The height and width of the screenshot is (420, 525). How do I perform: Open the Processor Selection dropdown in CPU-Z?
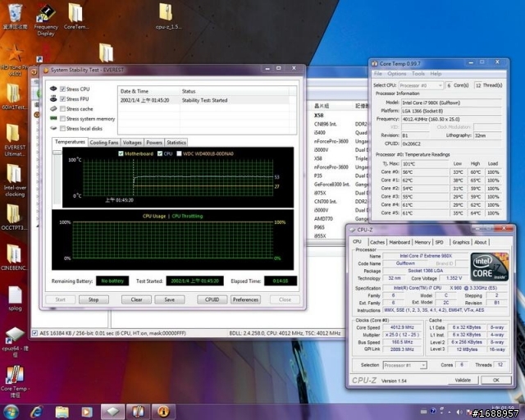click(404, 365)
